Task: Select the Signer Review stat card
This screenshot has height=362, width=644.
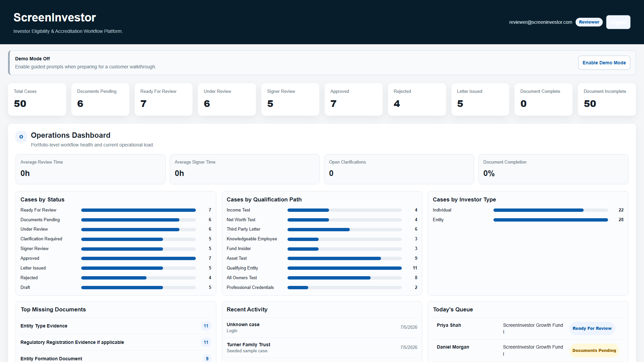Action: point(290,99)
